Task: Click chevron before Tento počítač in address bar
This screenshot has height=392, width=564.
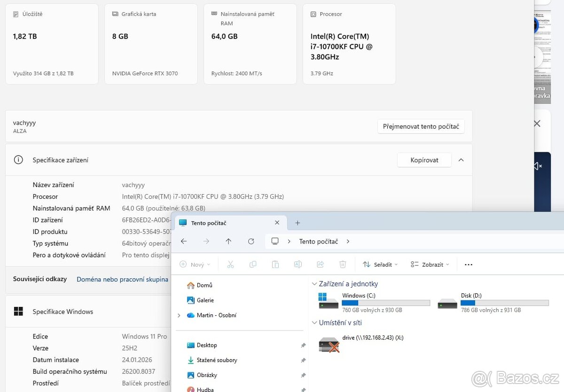Action: [x=289, y=241]
